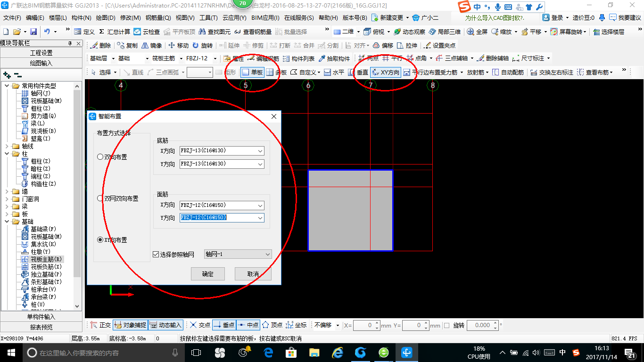
Task: Open 工程设置 panel section
Action: click(x=41, y=53)
